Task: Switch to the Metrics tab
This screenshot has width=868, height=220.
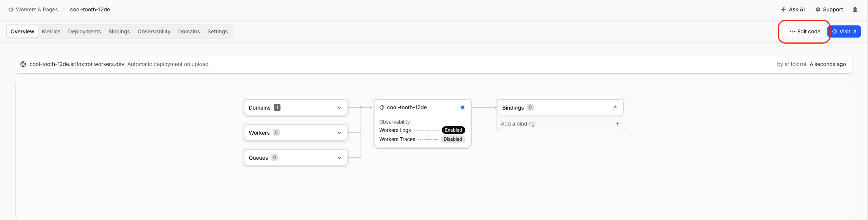Action: [51, 31]
